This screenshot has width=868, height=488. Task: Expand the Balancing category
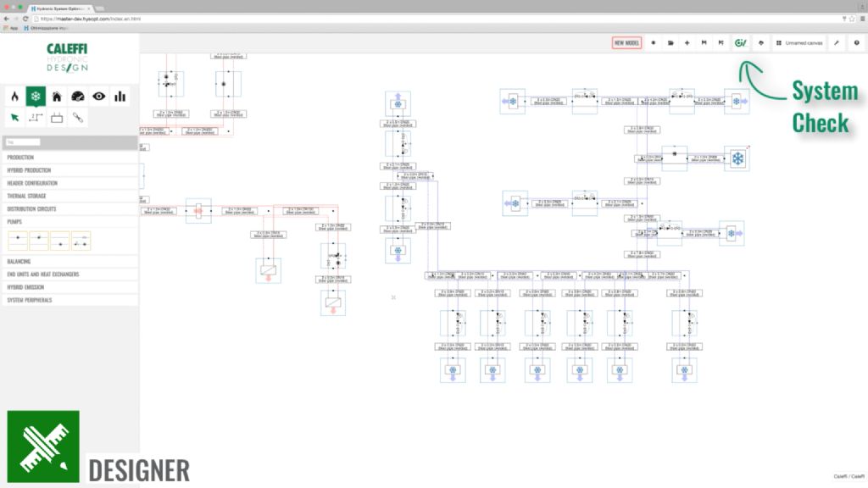click(19, 262)
